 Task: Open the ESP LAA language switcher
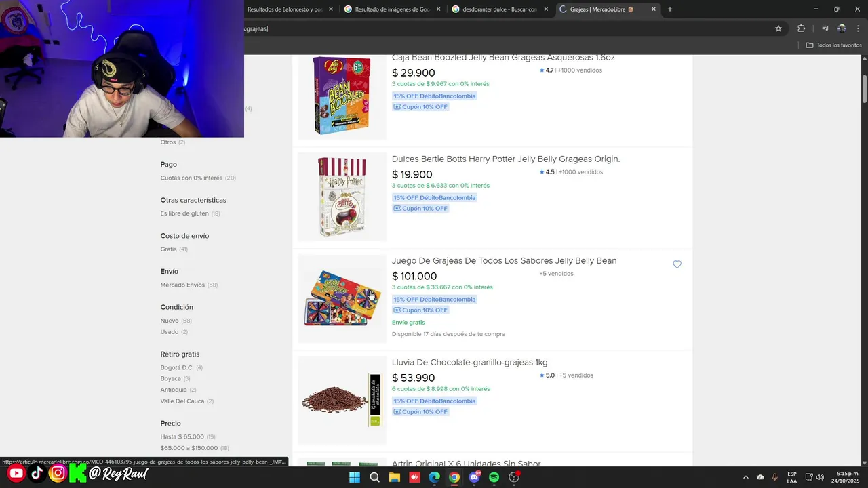[792, 477]
